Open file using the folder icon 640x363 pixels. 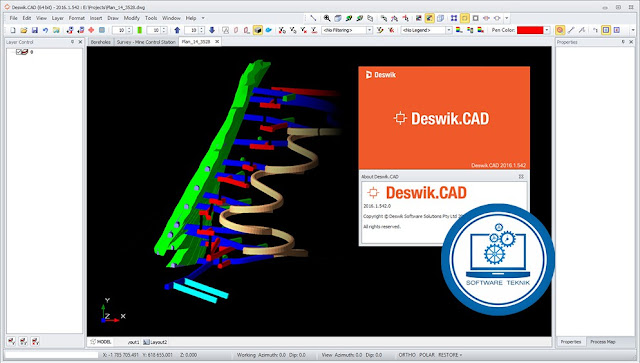coord(24,30)
